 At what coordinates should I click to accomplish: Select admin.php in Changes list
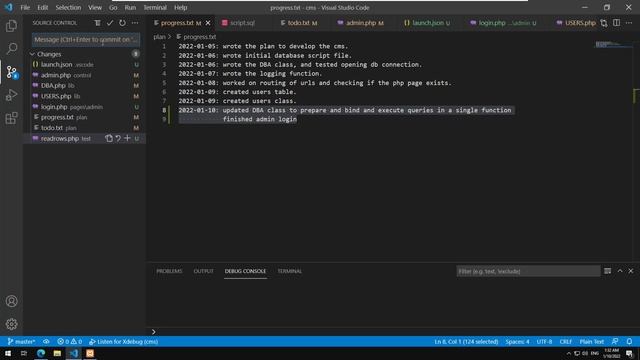pyautogui.click(x=85, y=75)
